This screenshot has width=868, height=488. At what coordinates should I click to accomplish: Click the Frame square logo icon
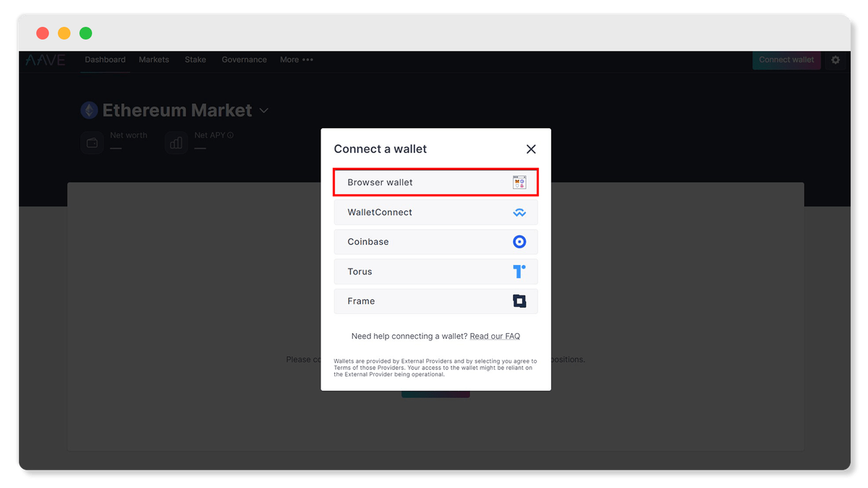(x=519, y=301)
